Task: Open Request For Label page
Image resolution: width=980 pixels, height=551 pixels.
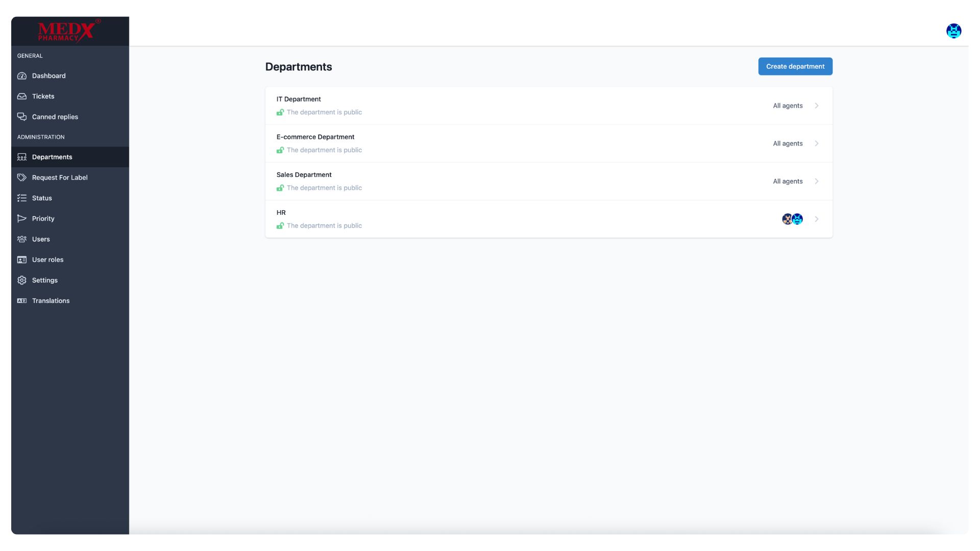Action: (70, 178)
